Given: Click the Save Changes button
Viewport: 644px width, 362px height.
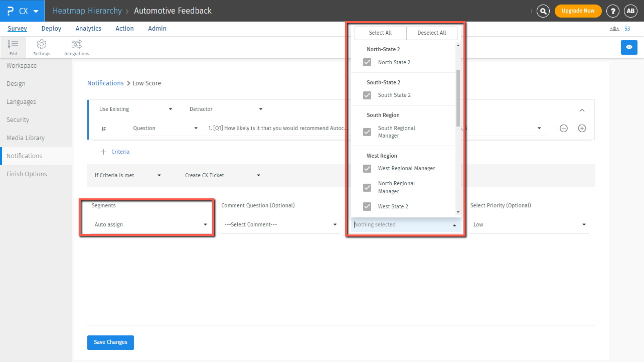Looking at the screenshot, I should 110,342.
